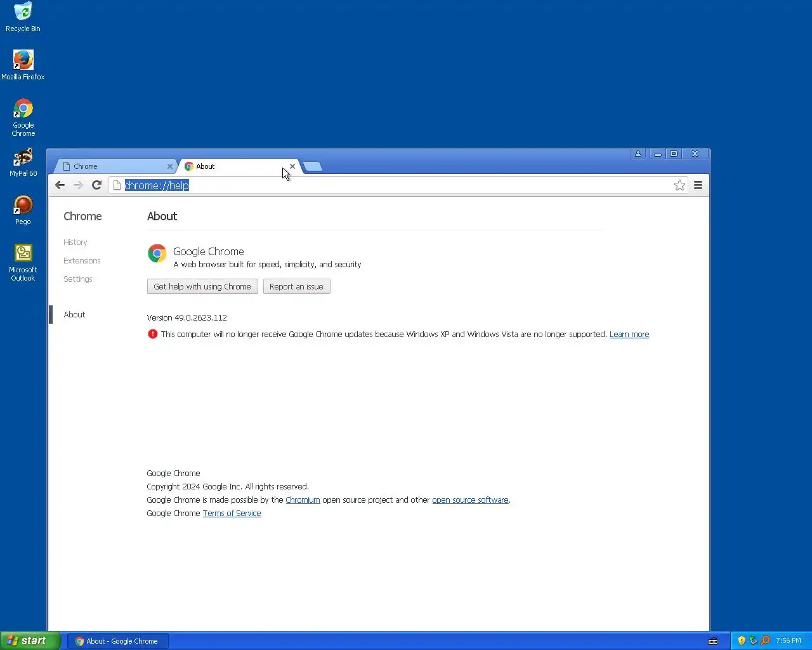Viewport: 812px width, 650px height.
Task: Click the Chrome sidebar heading
Action: coord(82,216)
